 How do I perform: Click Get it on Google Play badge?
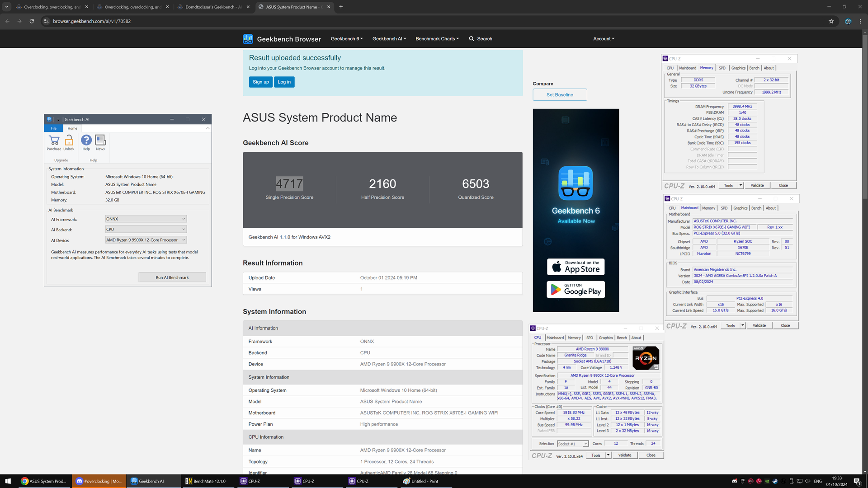[x=576, y=290]
